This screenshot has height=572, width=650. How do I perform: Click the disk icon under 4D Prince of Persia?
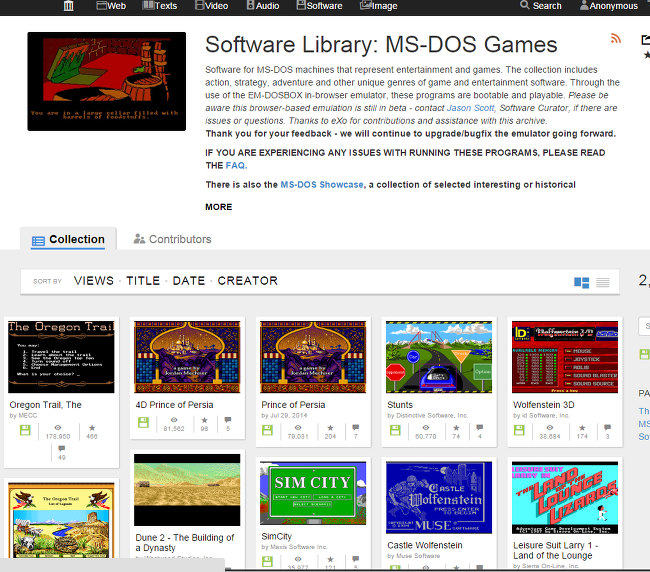click(143, 422)
